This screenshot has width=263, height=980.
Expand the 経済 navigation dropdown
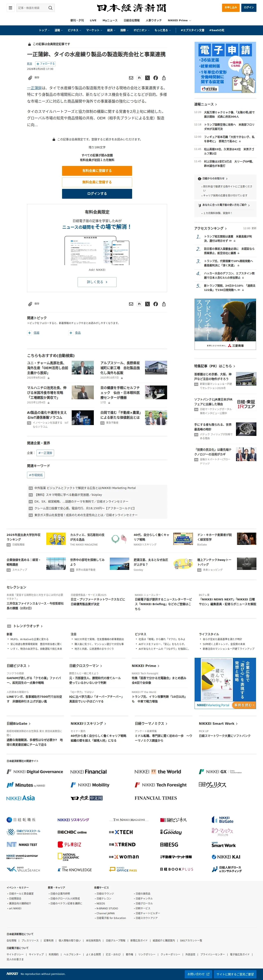coord(111,31)
